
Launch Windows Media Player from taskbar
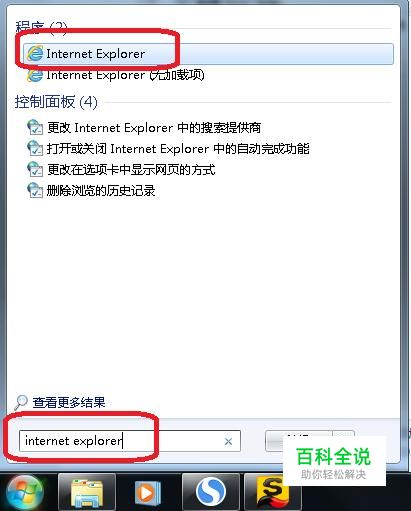click(x=148, y=493)
